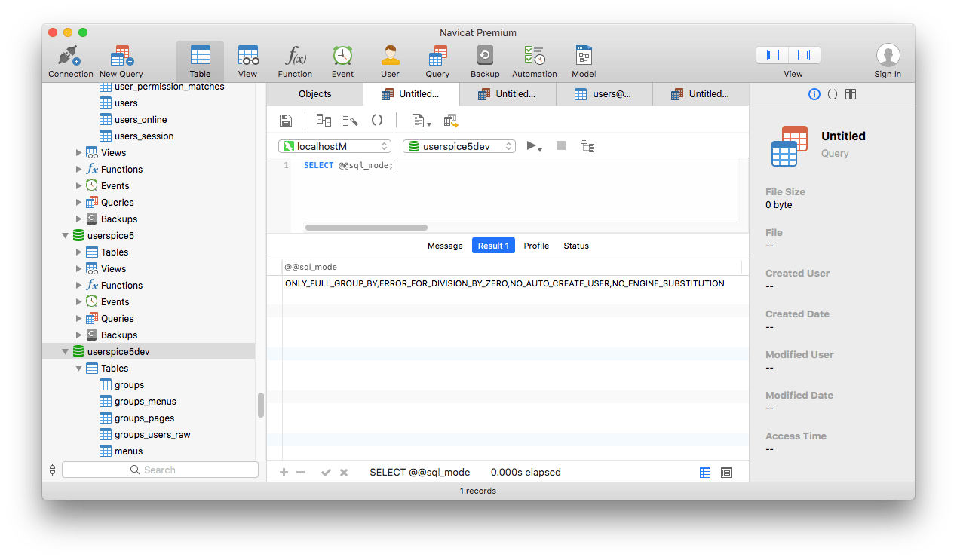Open the Profile result tab

(x=536, y=246)
